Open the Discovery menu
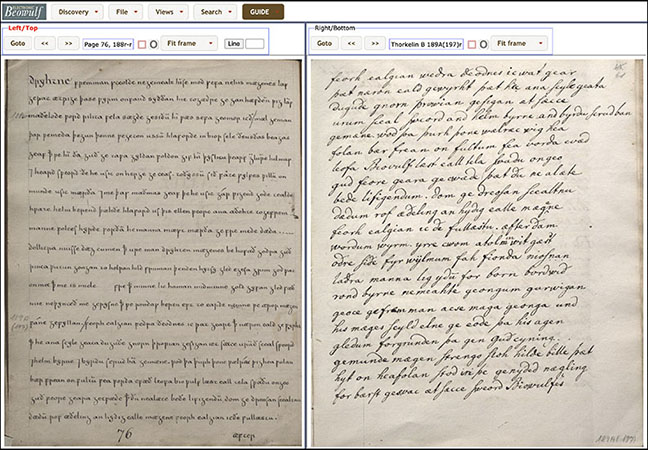Screen dimensions: 648x450 pyautogui.click(x=78, y=12)
